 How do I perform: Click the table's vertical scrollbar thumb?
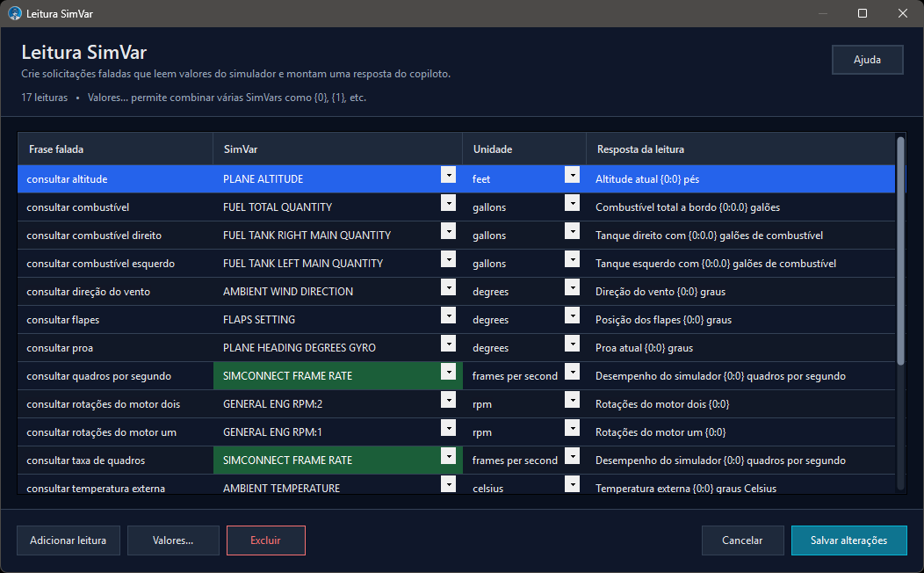coord(900,250)
